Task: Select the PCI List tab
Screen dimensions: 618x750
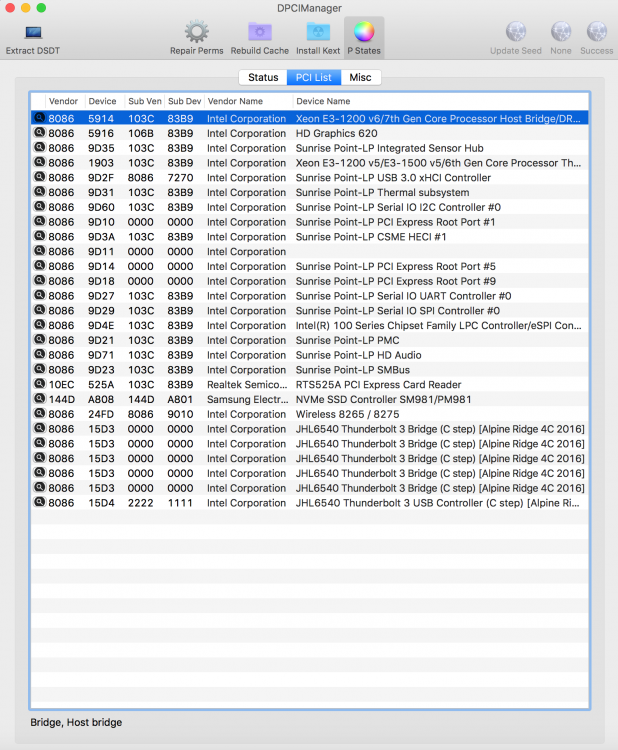Action: click(x=314, y=77)
